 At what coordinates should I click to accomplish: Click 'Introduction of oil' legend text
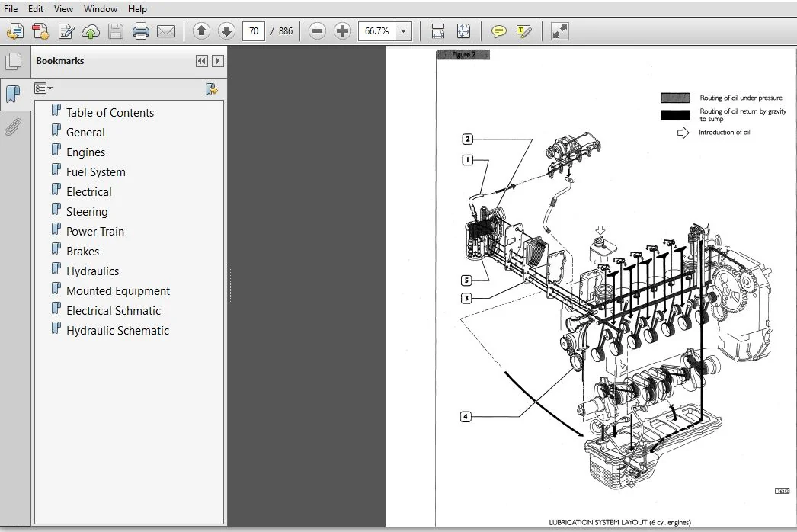(x=724, y=132)
